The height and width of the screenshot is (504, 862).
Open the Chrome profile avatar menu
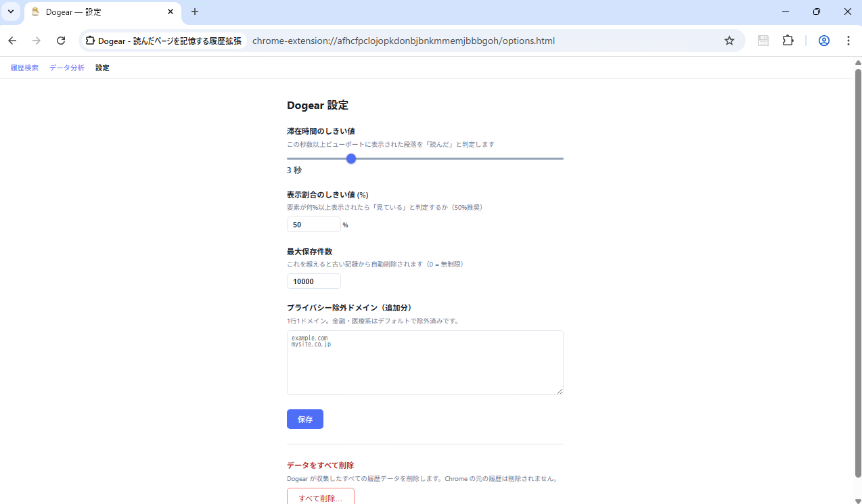point(824,41)
